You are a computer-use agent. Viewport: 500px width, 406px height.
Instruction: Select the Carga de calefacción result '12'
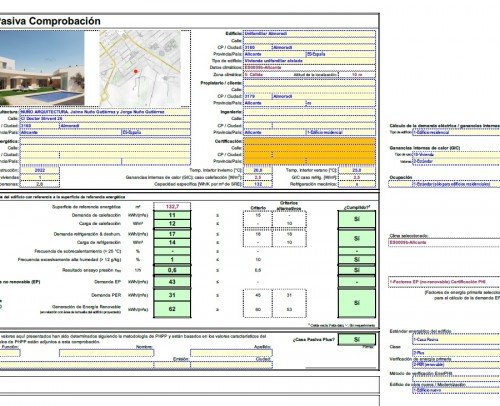coord(172,224)
